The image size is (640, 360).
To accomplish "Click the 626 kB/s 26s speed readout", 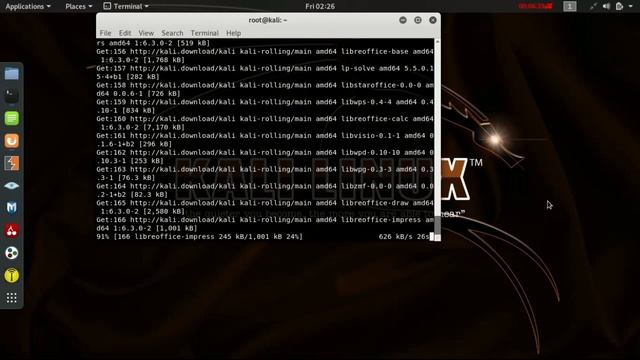I will (404, 237).
